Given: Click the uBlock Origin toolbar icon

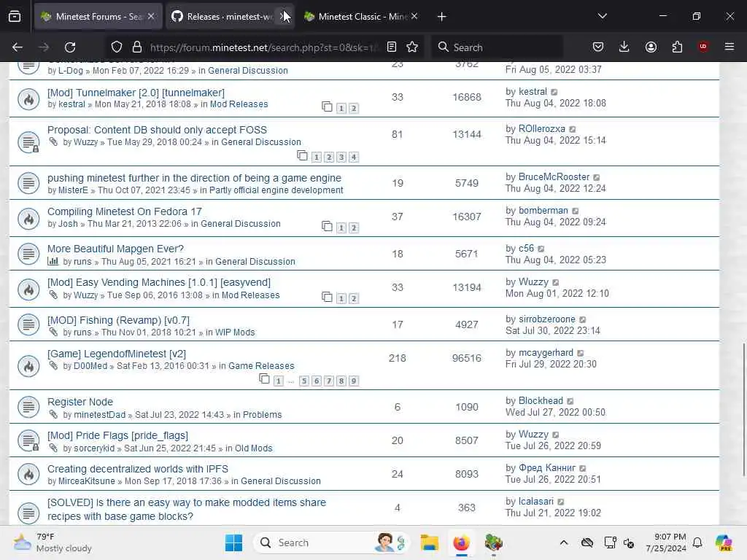Looking at the screenshot, I should tap(703, 47).
